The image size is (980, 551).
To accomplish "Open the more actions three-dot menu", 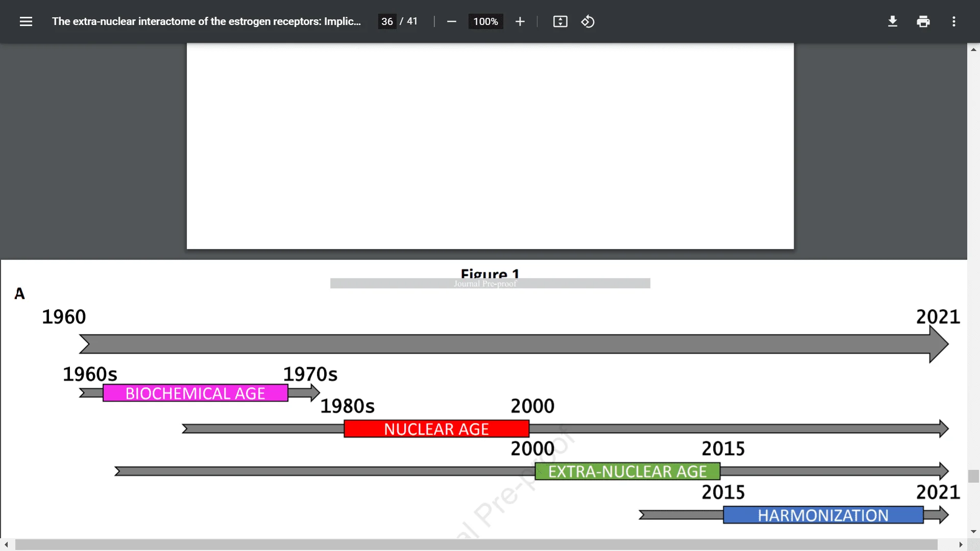I will point(953,21).
